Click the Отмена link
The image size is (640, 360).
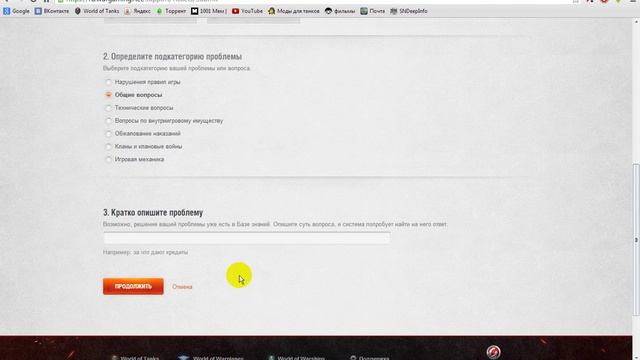coord(182,287)
